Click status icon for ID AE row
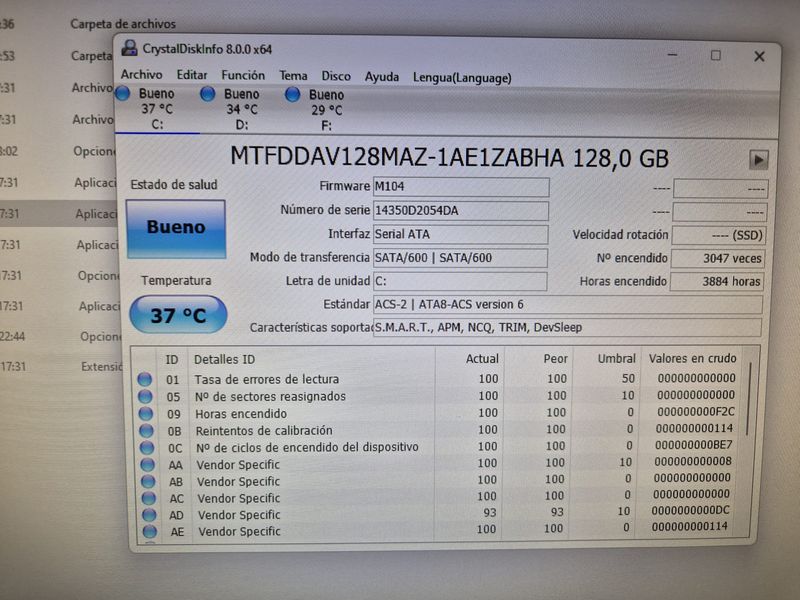Image resolution: width=800 pixels, height=600 pixels. [x=150, y=532]
